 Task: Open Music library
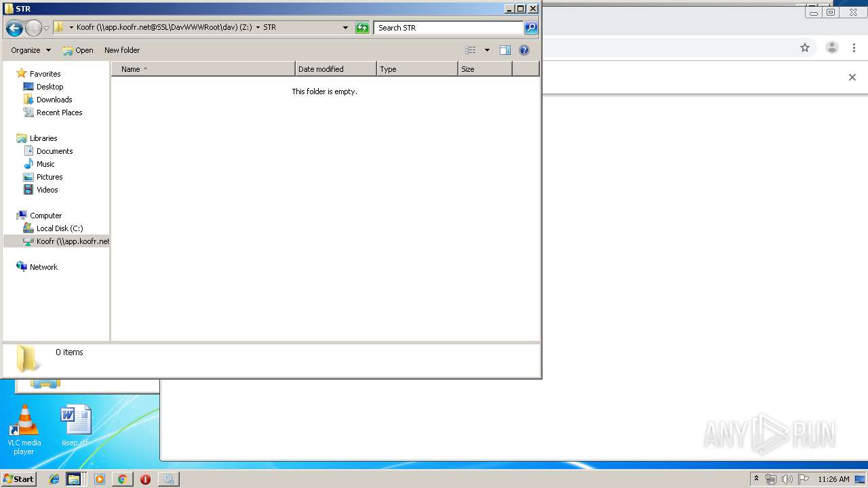pos(45,164)
